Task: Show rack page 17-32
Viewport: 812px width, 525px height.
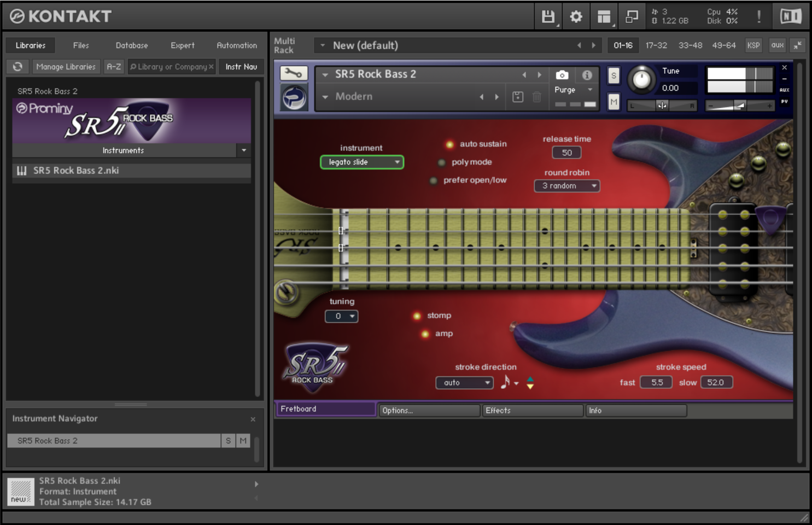Action: (656, 45)
